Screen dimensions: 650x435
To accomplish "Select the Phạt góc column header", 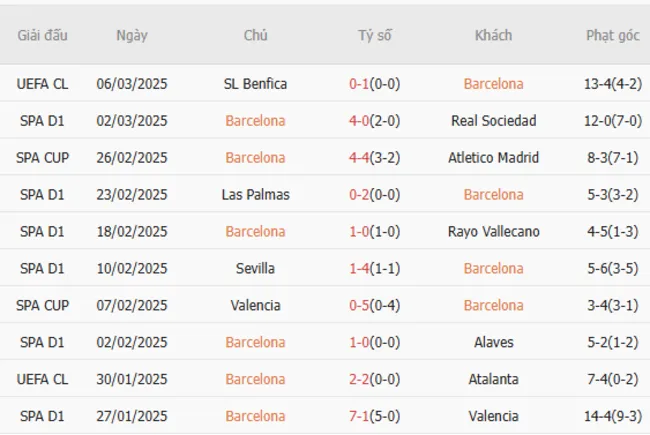I will pos(612,35).
